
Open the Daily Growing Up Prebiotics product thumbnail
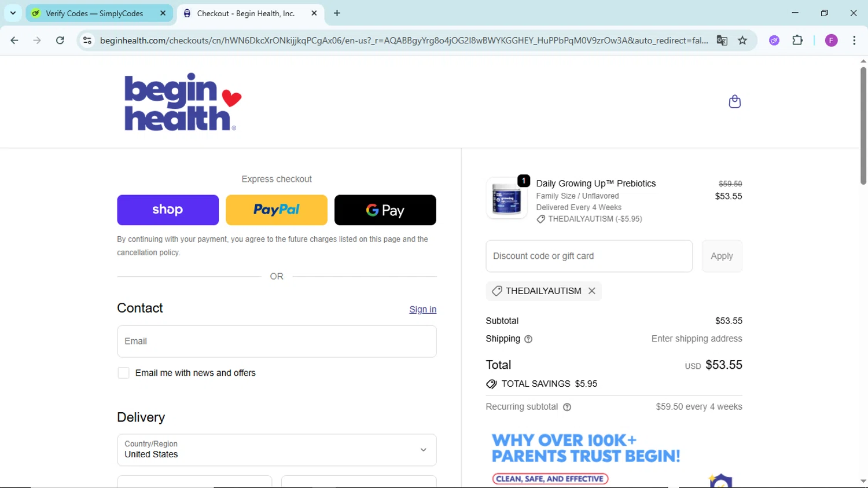[507, 198]
